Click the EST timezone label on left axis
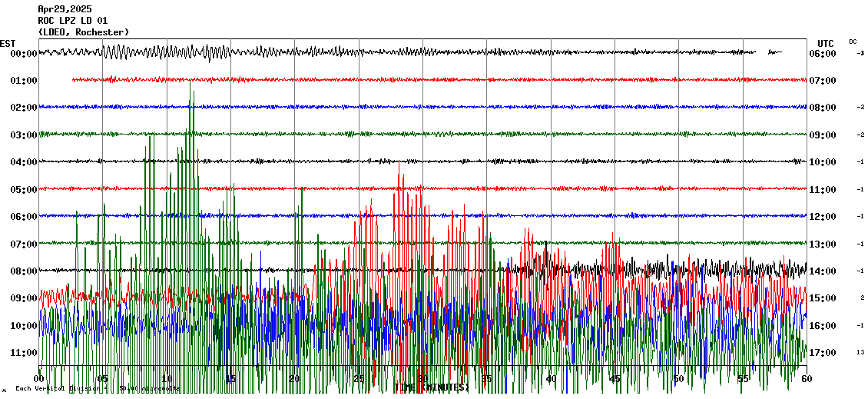The height and width of the screenshot is (399, 868). (8, 43)
